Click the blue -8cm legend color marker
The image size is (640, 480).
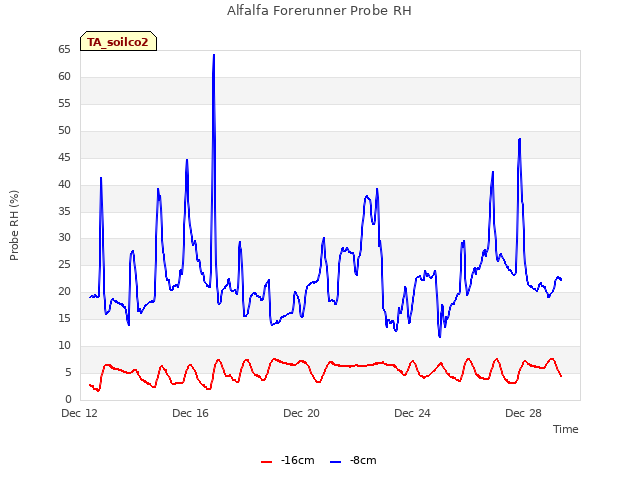(335, 462)
